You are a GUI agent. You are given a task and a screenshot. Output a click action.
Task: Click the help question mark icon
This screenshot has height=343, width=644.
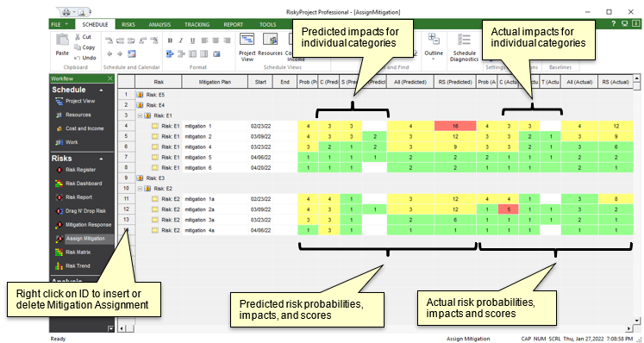614,24
